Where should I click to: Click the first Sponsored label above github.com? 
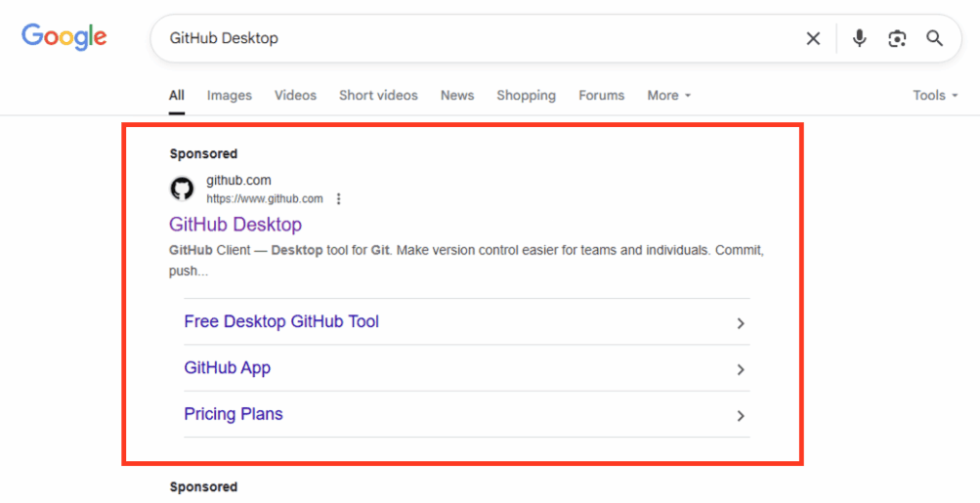point(203,153)
